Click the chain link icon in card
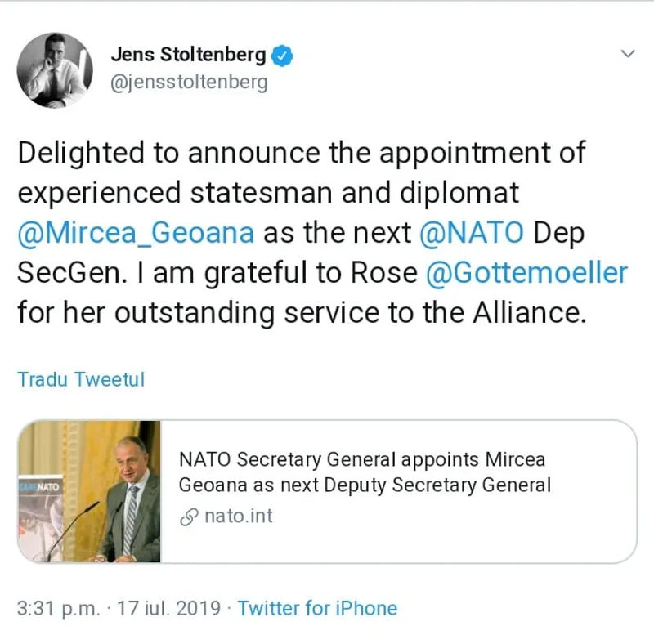 point(190,517)
